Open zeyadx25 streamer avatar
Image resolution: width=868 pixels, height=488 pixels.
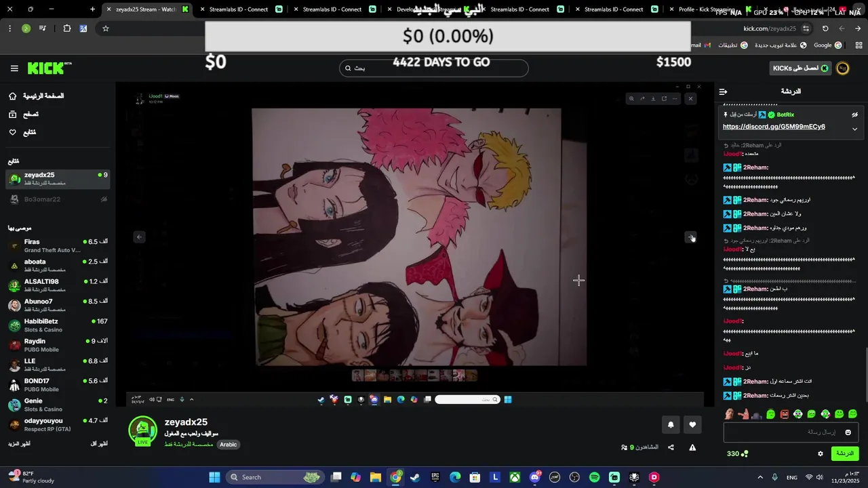pos(142,431)
